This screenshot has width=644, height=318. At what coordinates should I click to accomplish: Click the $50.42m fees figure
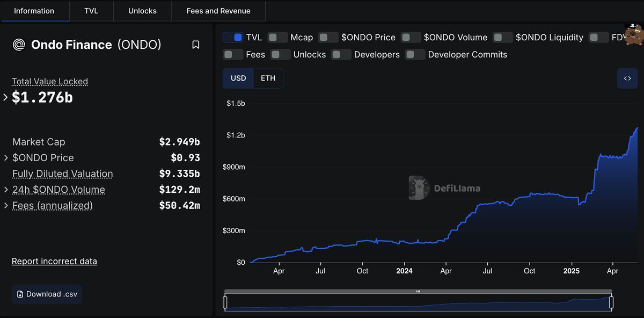coord(179,206)
